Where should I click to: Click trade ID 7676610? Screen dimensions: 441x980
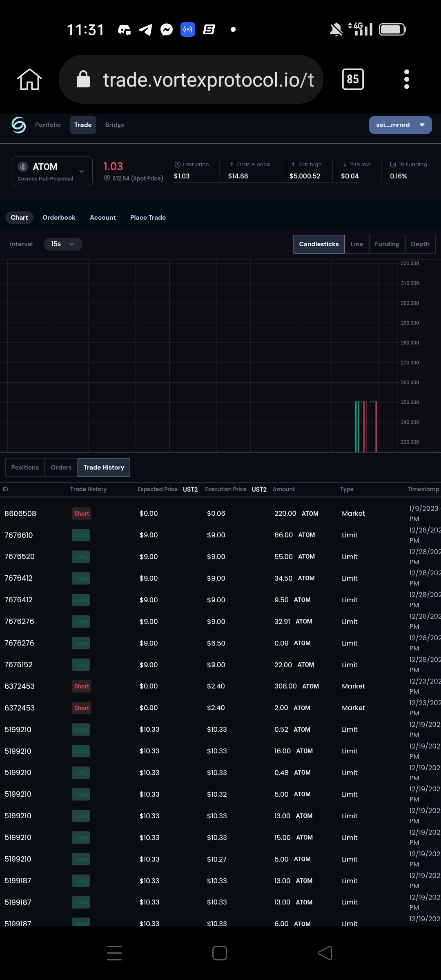tap(18, 535)
